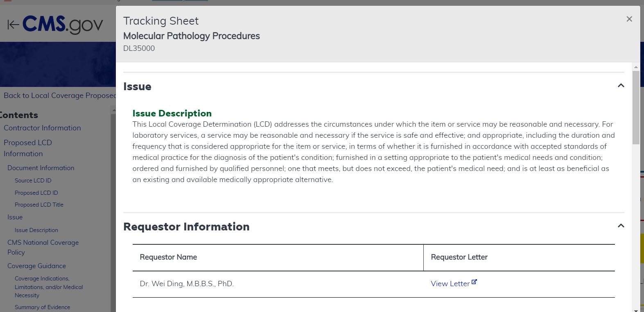Click the dialog scrollbar down arrow
This screenshot has width=644, height=312.
click(x=636, y=310)
